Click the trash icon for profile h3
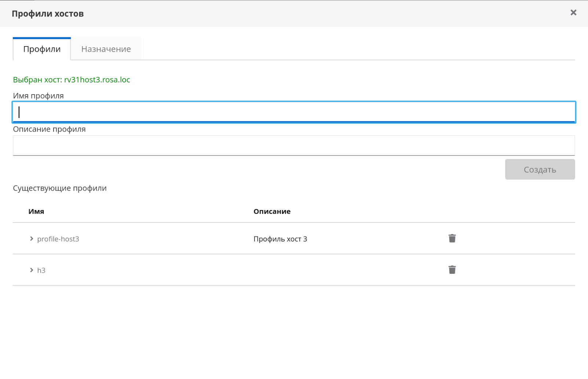 pos(452,270)
